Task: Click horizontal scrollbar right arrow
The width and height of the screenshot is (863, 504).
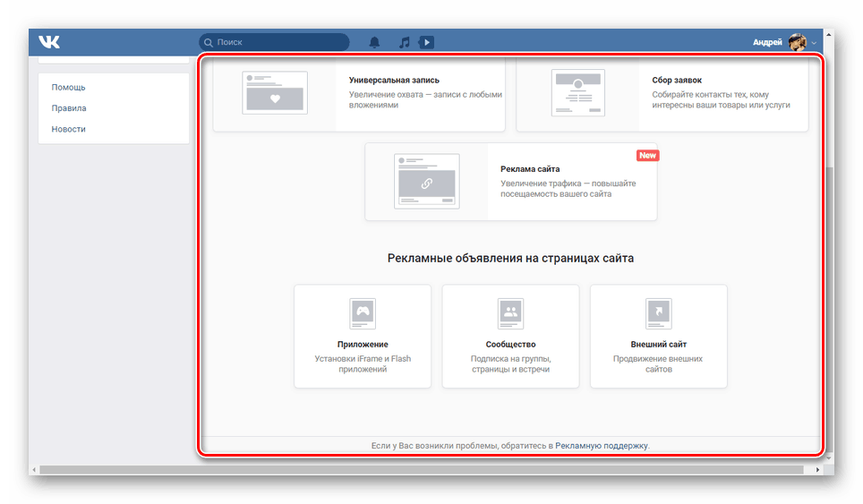Action: [x=818, y=470]
